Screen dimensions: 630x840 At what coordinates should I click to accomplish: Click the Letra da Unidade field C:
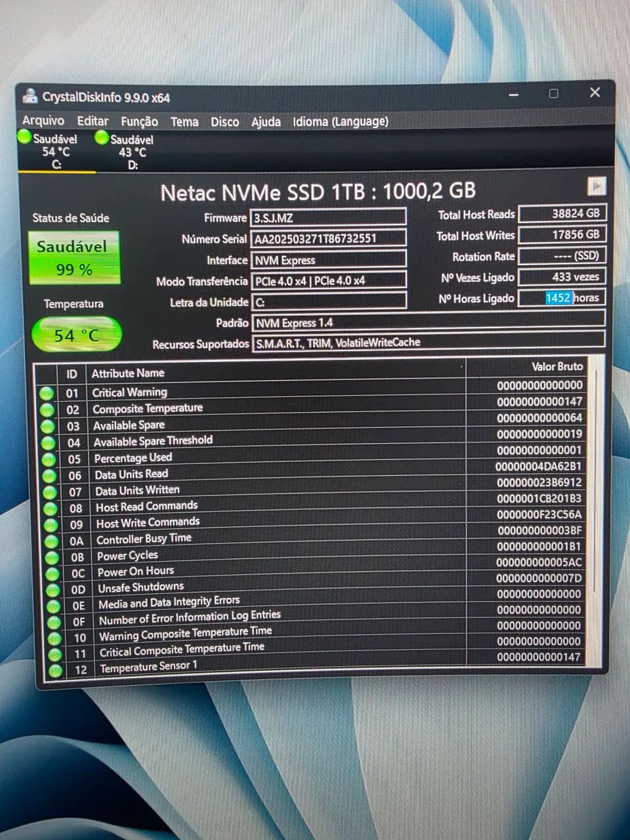pos(329,302)
